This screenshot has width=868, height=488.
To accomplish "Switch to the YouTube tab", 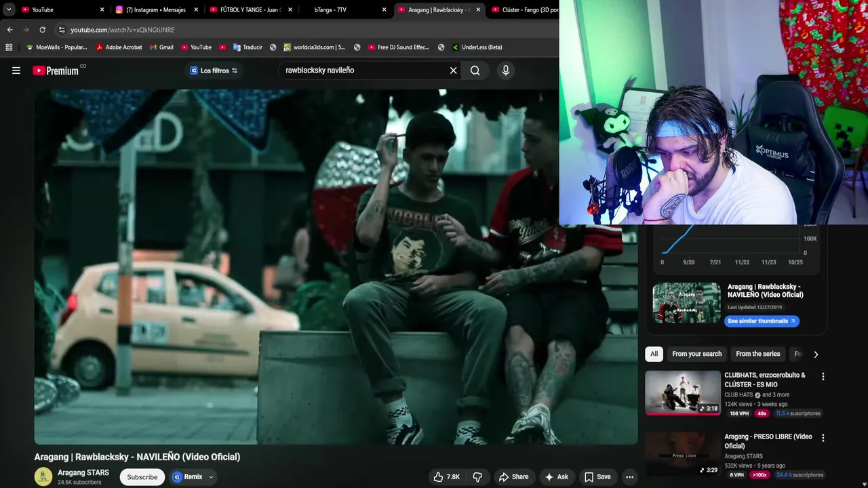I will tap(62, 9).
